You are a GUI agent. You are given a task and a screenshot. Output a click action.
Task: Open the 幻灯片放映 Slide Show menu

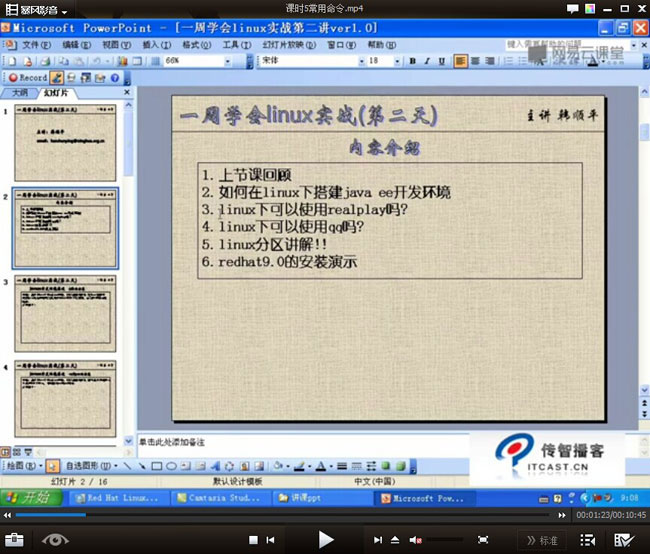(289, 45)
